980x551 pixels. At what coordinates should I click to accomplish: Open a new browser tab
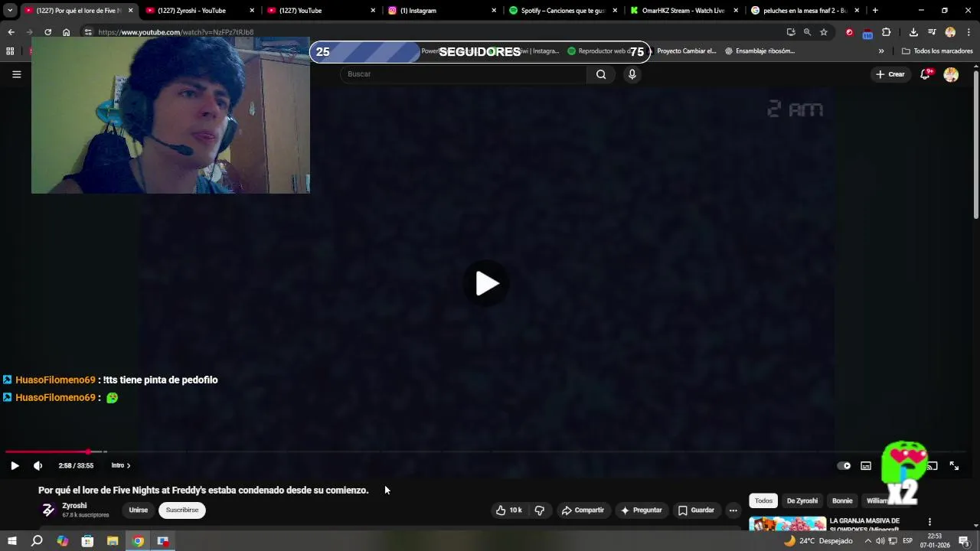pos(875,11)
